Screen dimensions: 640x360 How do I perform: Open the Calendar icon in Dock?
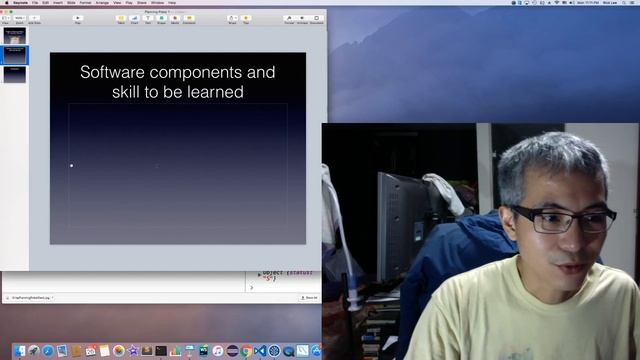click(90, 351)
